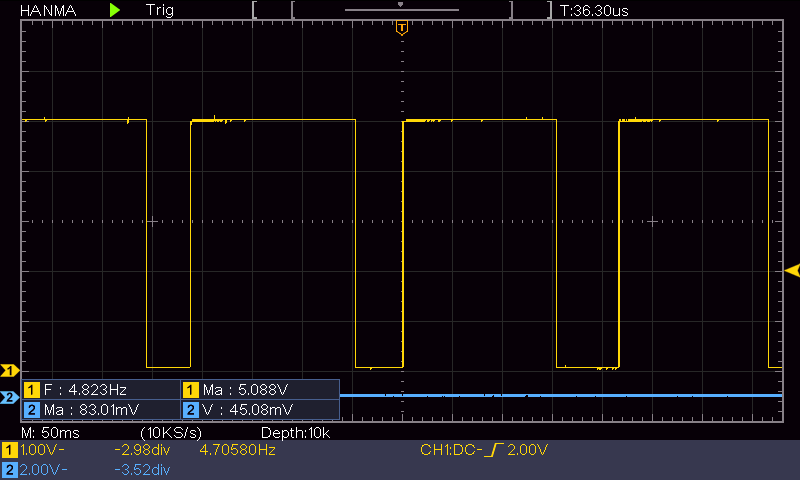
Task: Click the rising edge trigger slope symbol
Action: 493,451
